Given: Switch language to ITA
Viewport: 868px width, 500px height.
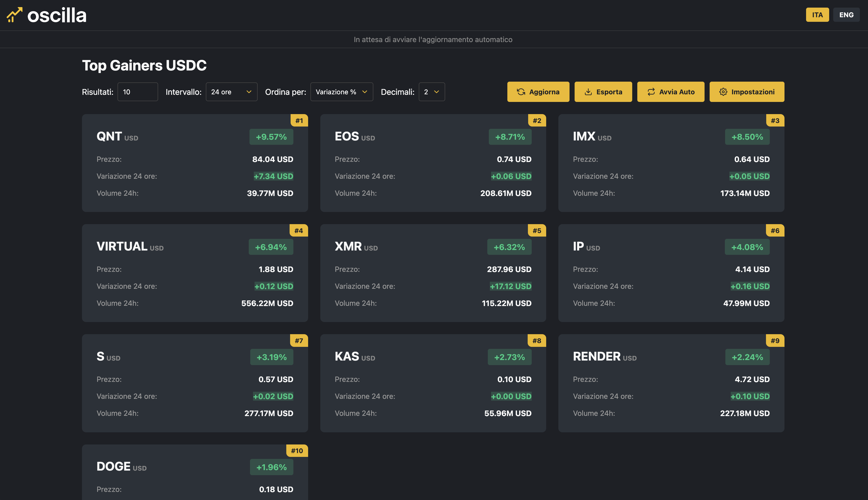Looking at the screenshot, I should point(817,15).
